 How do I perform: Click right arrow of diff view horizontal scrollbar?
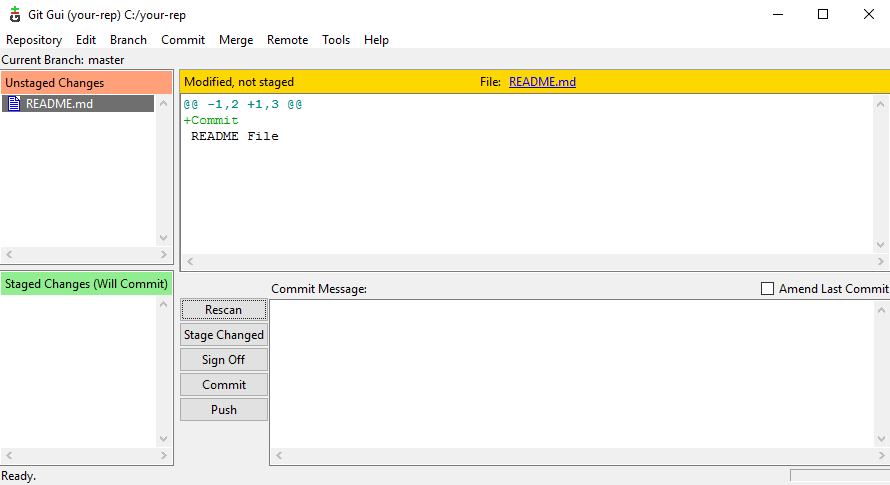click(x=880, y=262)
